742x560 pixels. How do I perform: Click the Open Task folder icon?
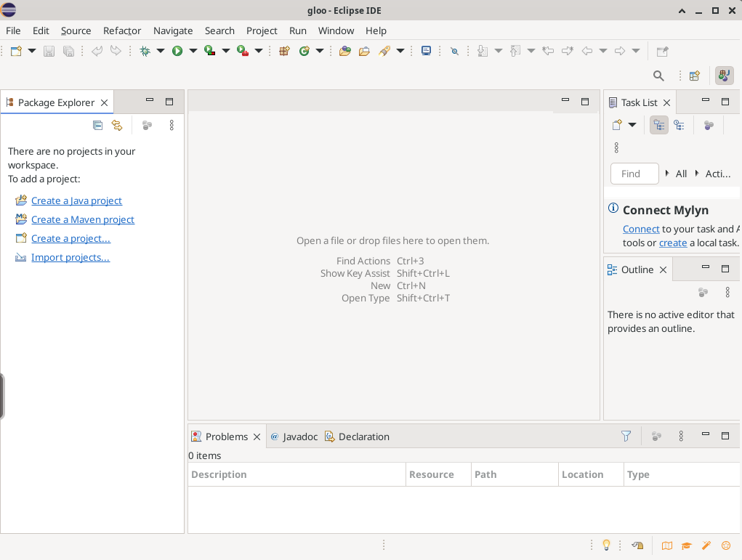pyautogui.click(x=364, y=51)
